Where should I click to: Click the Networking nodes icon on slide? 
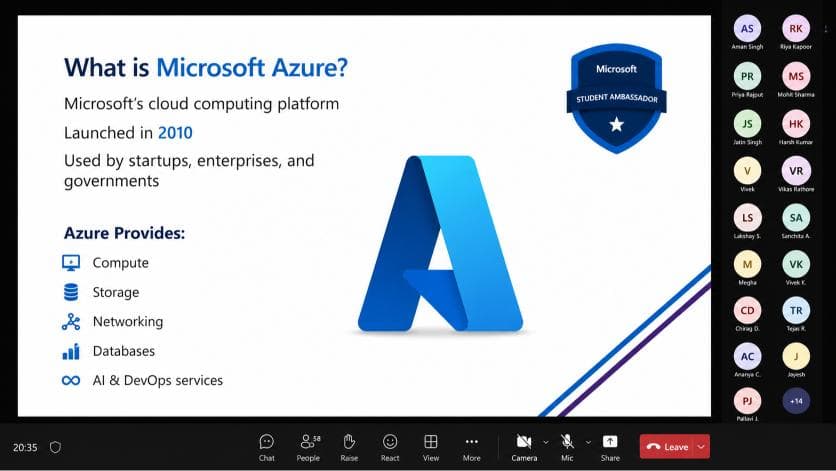71,322
